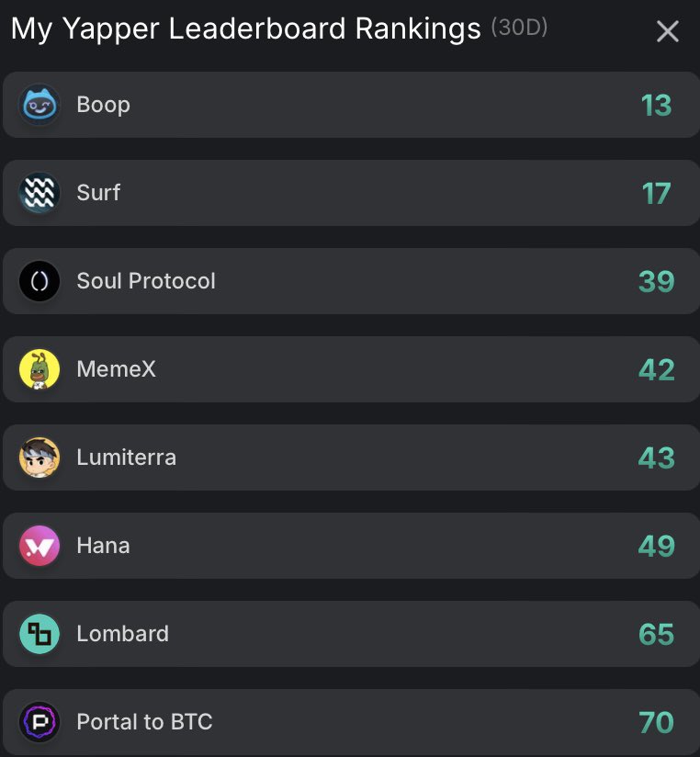Screen dimensions: 700x757
Task: Click the Boop cat face icon
Action: click(x=40, y=105)
